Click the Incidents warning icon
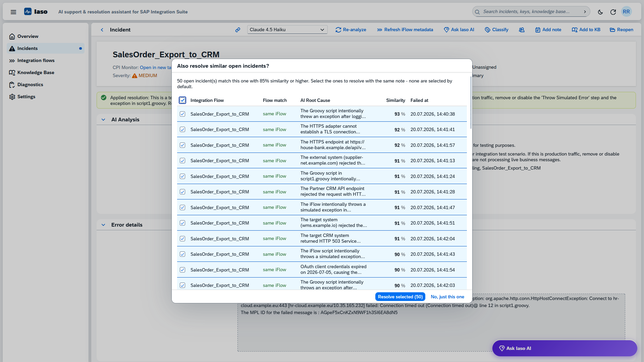 coord(12,49)
